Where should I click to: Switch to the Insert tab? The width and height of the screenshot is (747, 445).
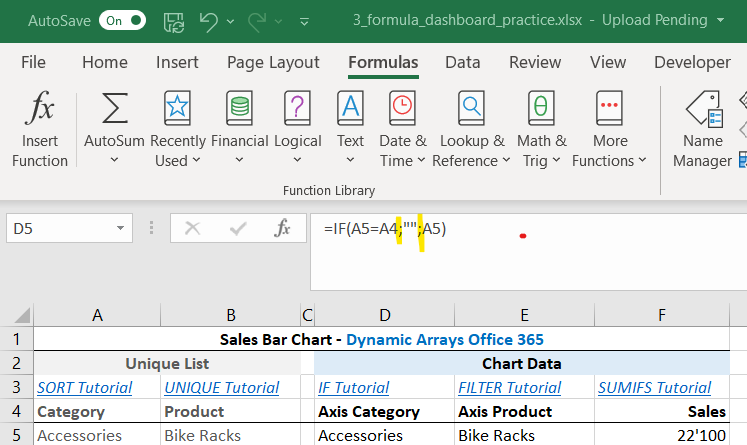click(x=177, y=62)
